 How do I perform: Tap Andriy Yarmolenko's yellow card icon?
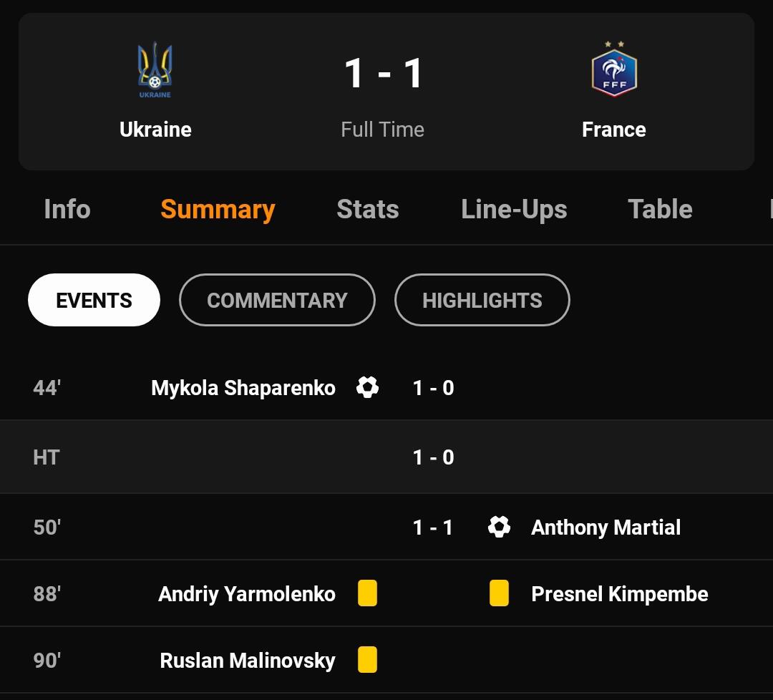click(x=367, y=593)
